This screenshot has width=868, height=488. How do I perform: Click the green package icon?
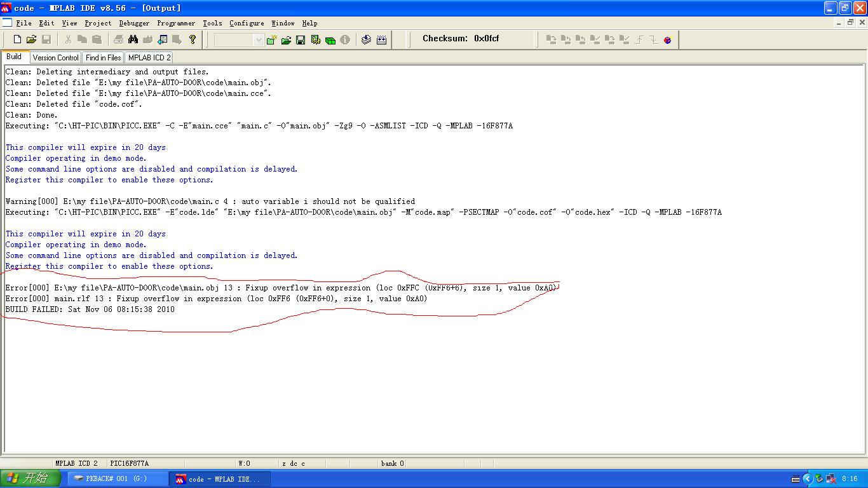(330, 39)
